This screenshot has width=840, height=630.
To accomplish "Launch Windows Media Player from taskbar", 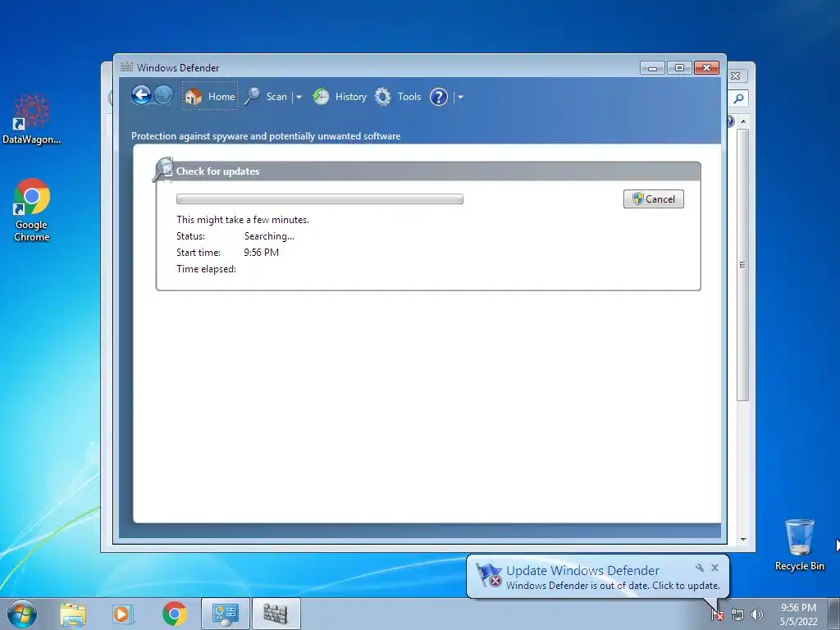I will click(123, 614).
